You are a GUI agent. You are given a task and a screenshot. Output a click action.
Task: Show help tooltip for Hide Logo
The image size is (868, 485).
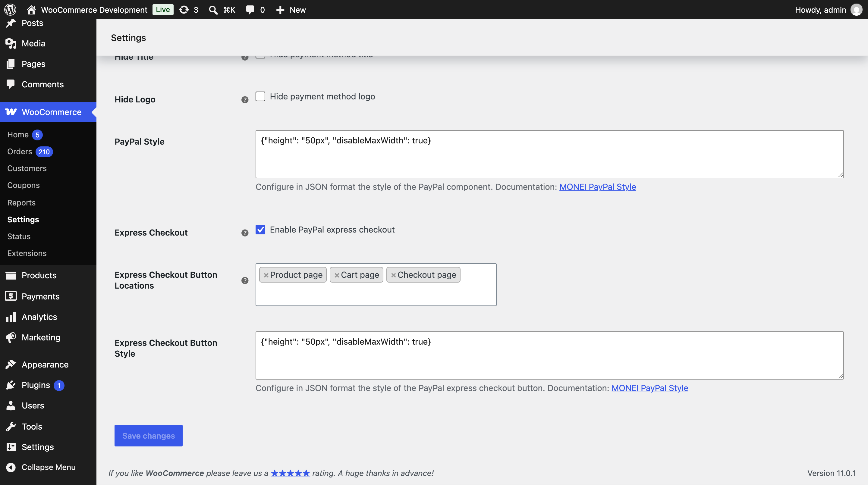(x=245, y=99)
